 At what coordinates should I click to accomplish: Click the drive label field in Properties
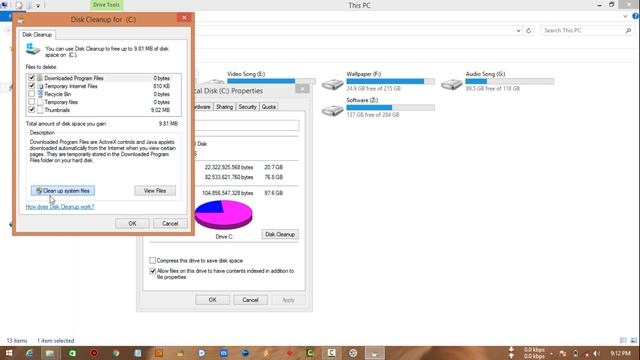[247, 125]
